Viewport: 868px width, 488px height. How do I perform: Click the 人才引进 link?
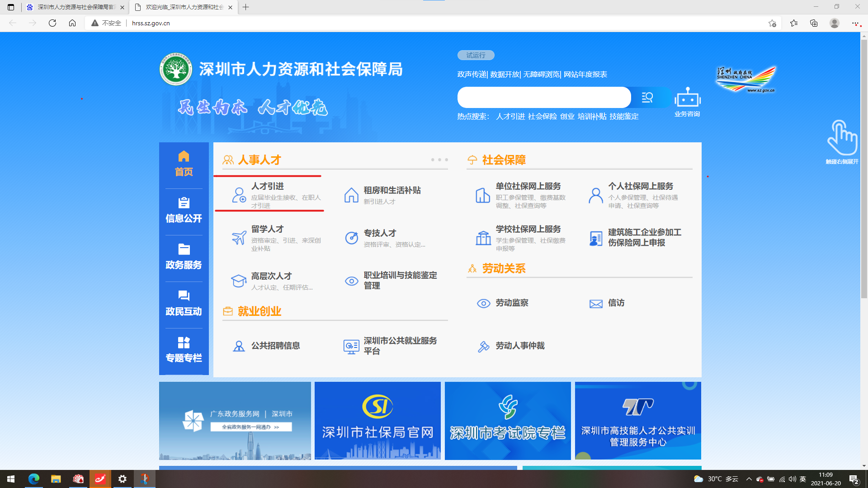(x=268, y=186)
